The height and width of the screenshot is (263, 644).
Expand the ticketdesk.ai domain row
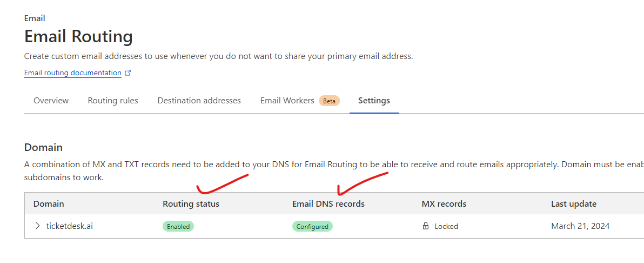click(x=37, y=226)
